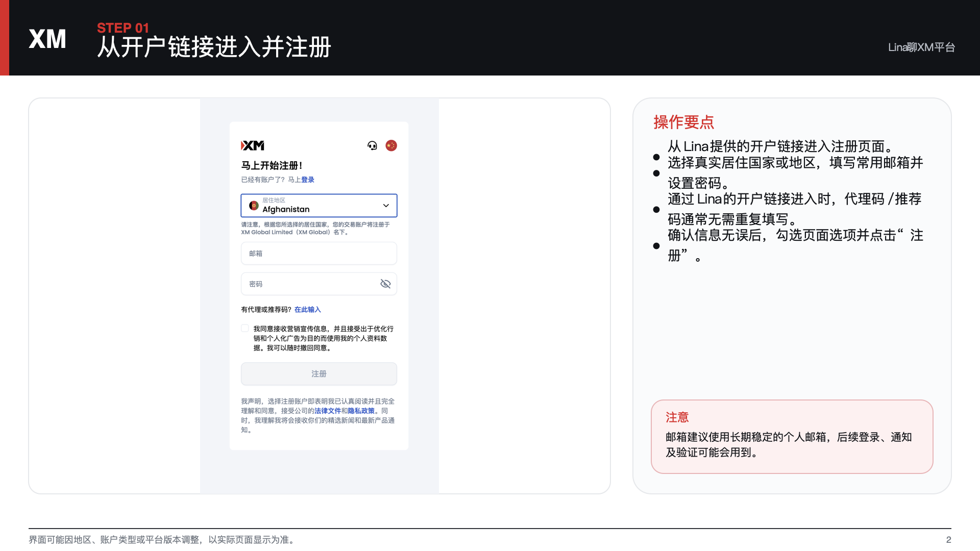Click the 邮箱建议使用长期稳定 note text
Screen dimensions: 980x551
(789, 445)
